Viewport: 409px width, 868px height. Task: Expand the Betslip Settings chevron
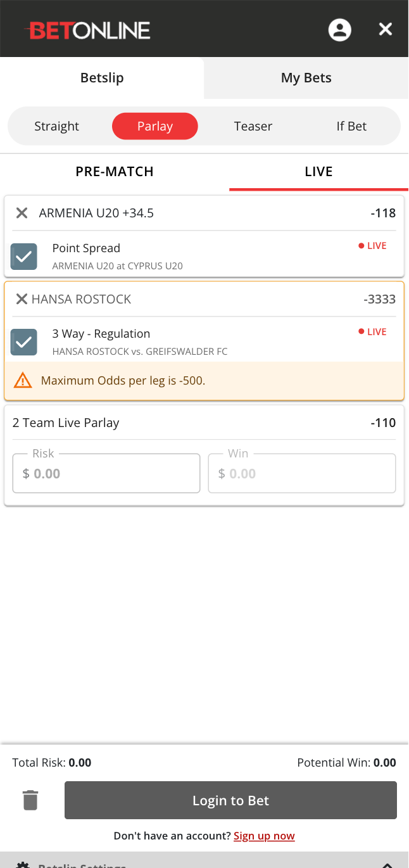click(387, 865)
